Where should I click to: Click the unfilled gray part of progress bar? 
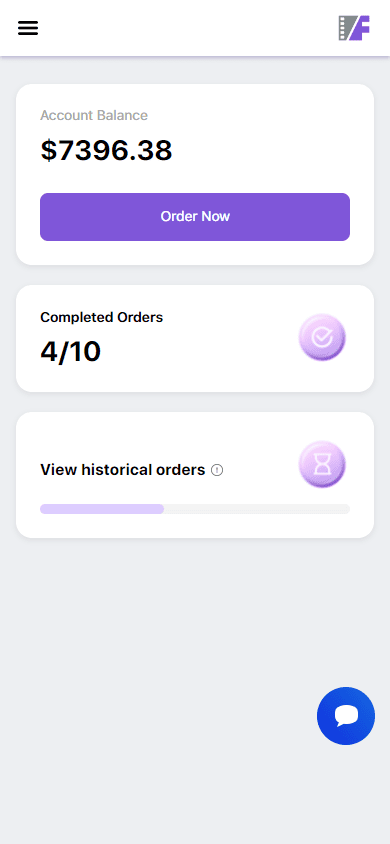tap(257, 509)
